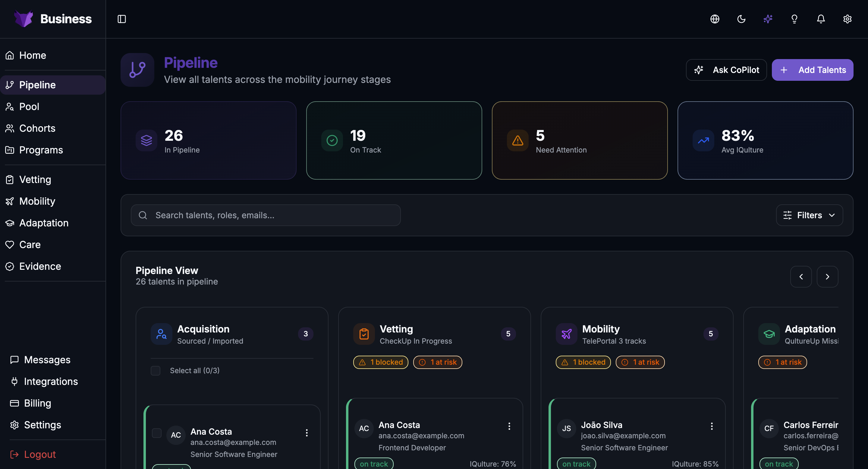Open the lightbulb tips icon
Screen dimensions: 868x469
coord(794,19)
